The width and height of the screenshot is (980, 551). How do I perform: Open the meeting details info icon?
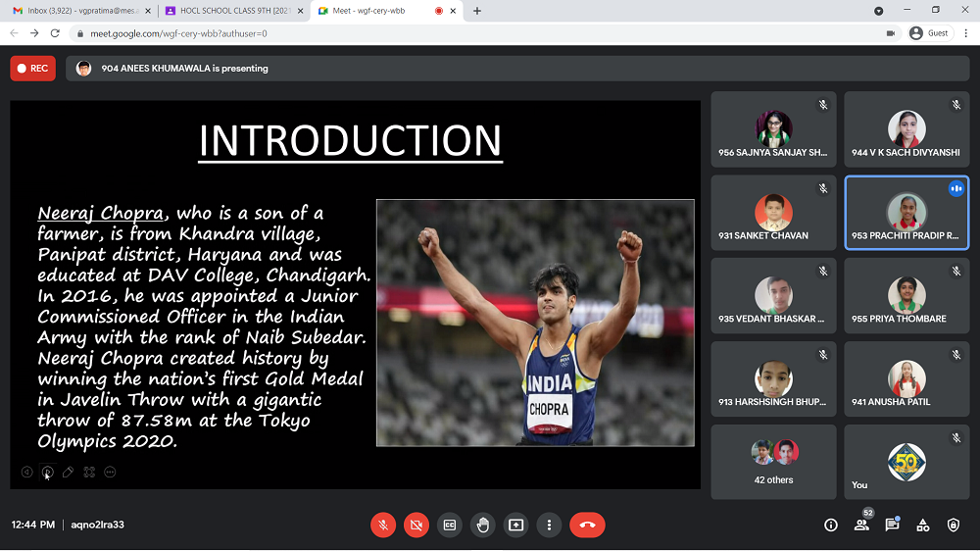[x=831, y=525]
